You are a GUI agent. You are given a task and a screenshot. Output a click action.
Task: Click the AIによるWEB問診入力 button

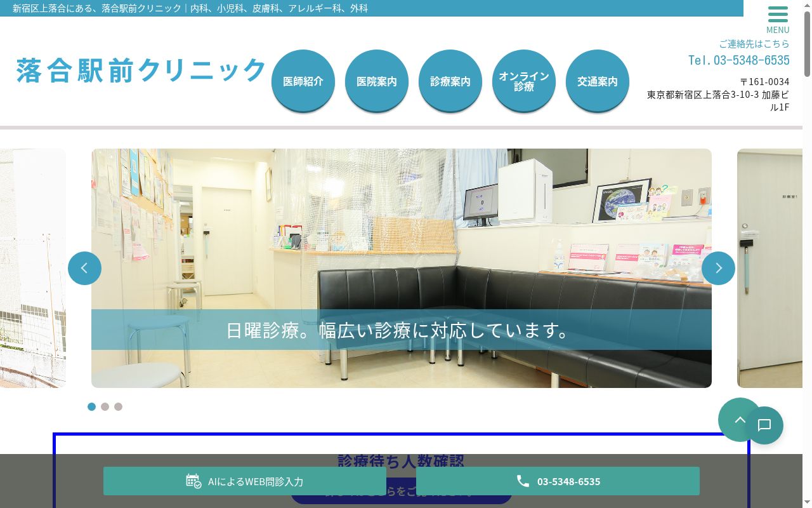(245, 481)
